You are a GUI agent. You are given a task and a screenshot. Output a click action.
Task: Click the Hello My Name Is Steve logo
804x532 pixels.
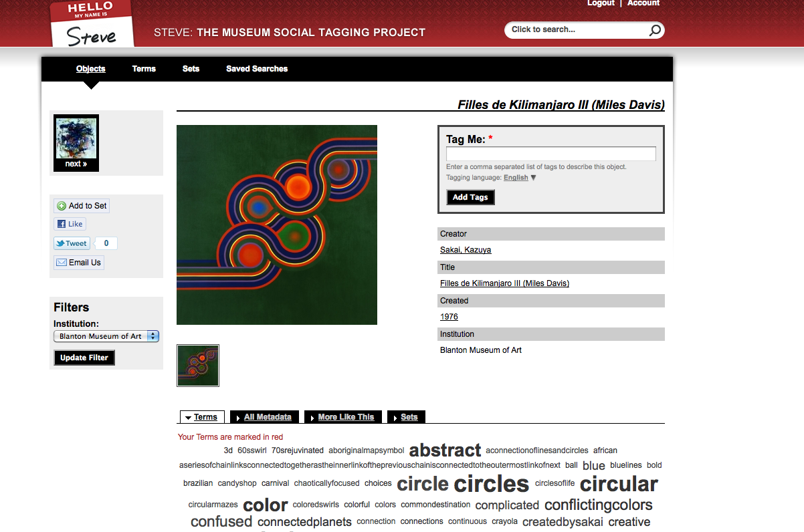92,23
